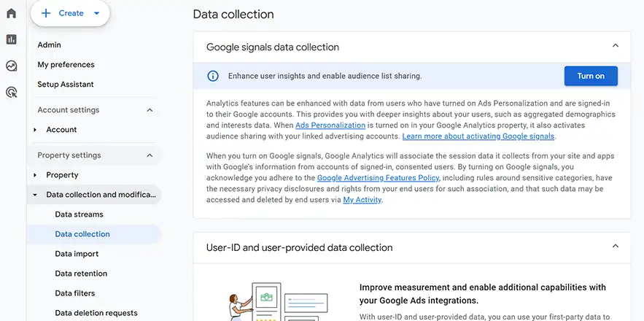Viewport: 644px width, 321px height.
Task: Open the Ads Personalization link
Action: (x=330, y=125)
